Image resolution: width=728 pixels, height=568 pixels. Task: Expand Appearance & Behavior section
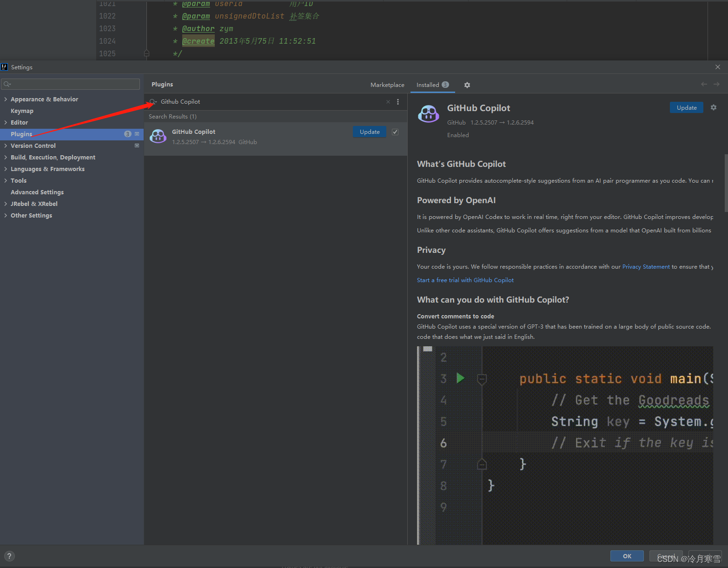(6, 99)
